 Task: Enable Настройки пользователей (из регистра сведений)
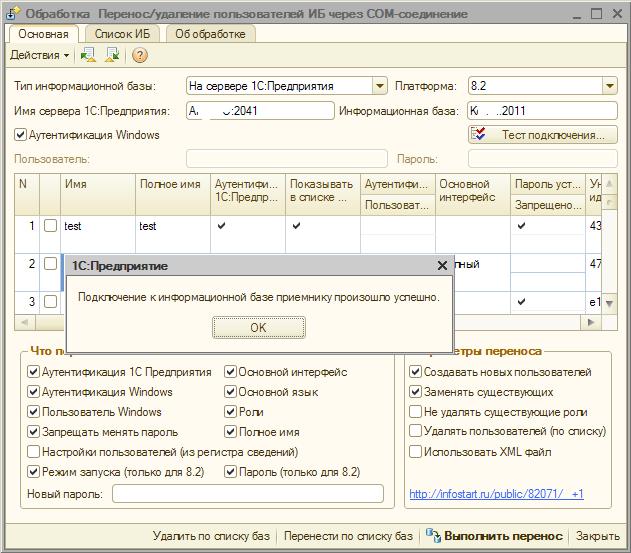pyautogui.click(x=33, y=452)
